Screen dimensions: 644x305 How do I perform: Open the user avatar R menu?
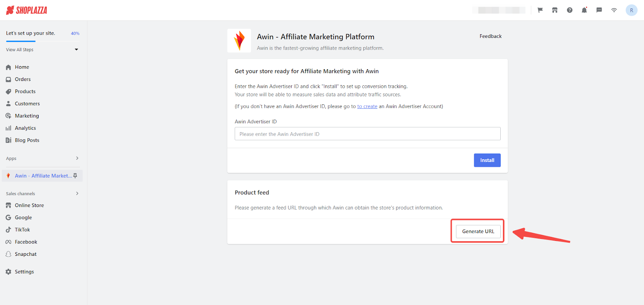[632, 10]
